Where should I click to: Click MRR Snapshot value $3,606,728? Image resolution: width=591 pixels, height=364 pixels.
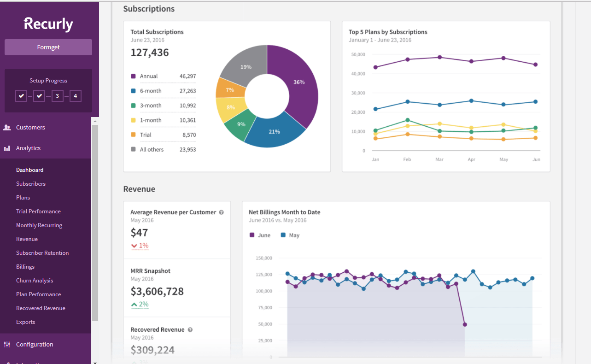coord(157,292)
